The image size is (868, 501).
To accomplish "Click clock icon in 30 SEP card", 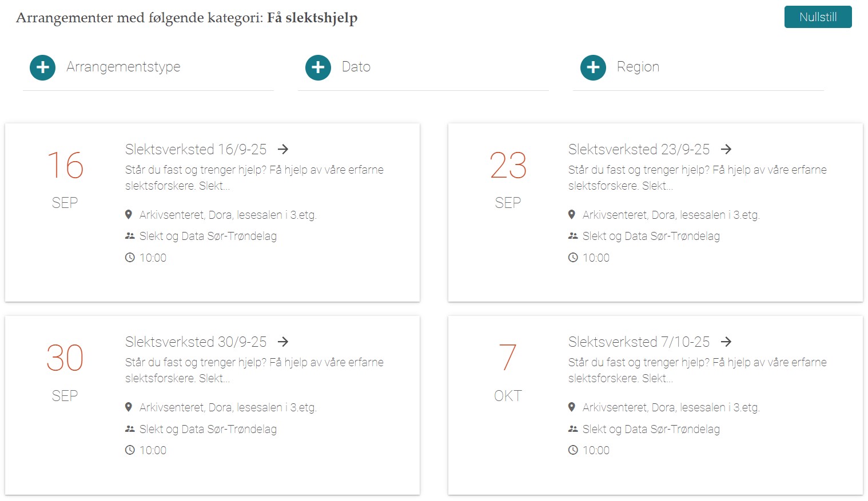I will click(x=130, y=450).
